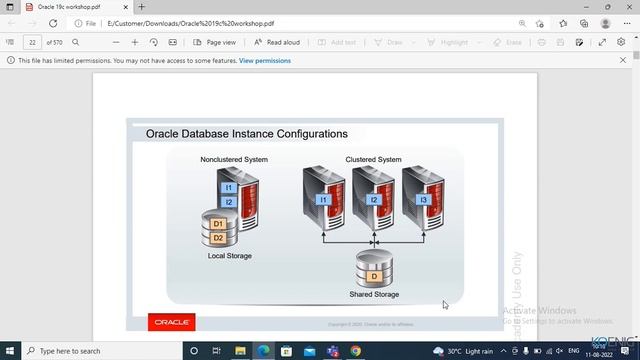The image size is (640, 360).
Task: Open the tab actions menu icon
Action: click(x=10, y=7)
